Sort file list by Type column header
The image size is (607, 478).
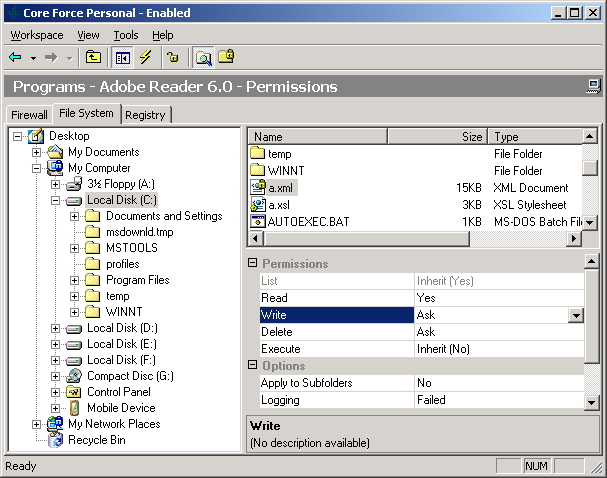535,137
